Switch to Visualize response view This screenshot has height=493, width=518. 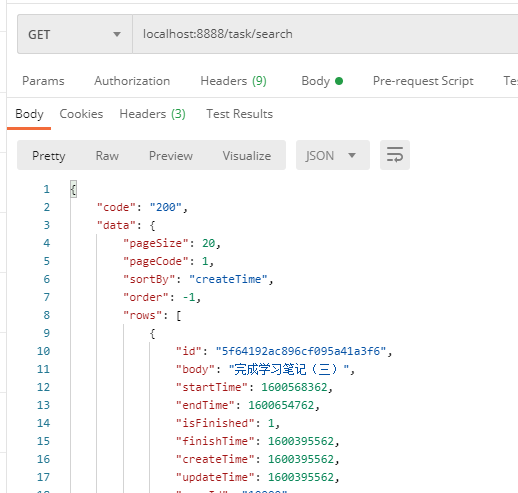pos(247,156)
